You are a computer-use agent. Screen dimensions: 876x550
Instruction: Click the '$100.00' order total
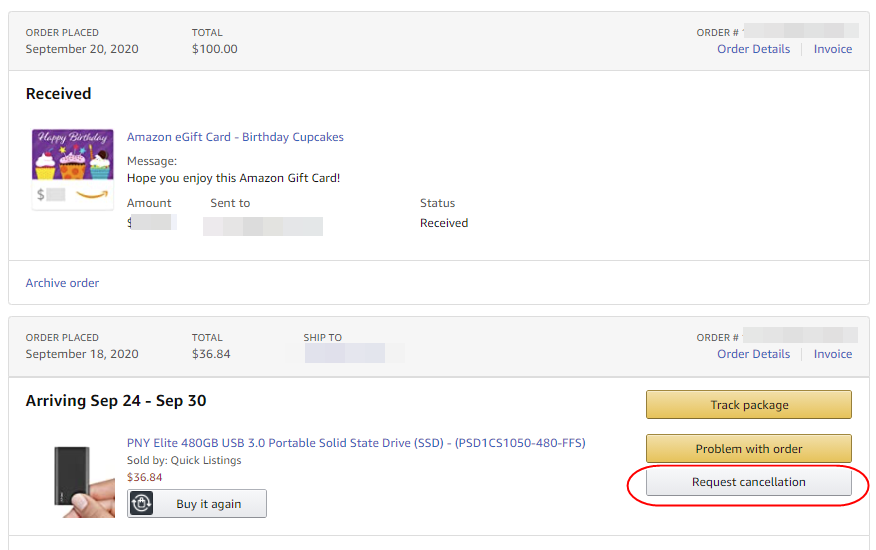215,49
